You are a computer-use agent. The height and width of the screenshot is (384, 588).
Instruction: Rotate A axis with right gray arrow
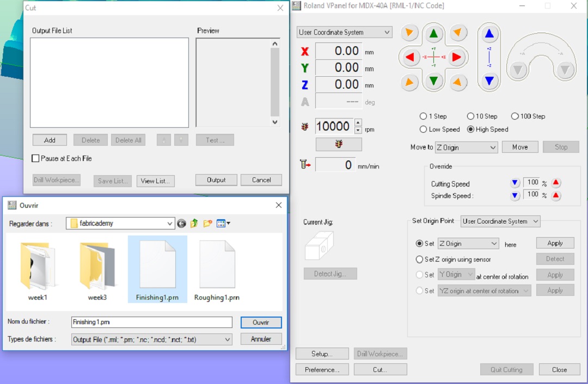click(x=565, y=70)
